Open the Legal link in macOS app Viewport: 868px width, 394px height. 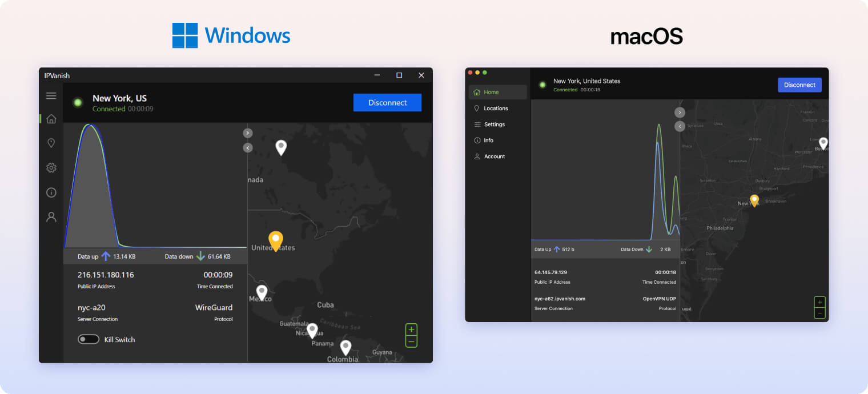pyautogui.click(x=685, y=308)
